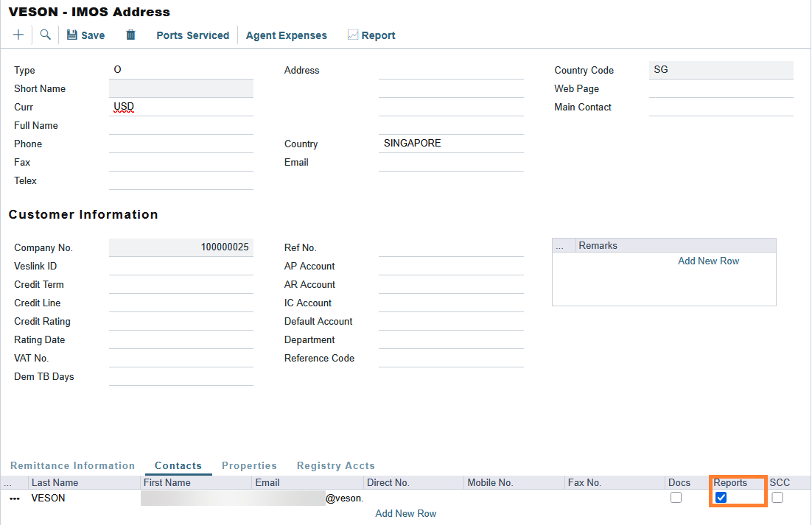Click the Rating Date field
Image resolution: width=812 pixels, height=525 pixels.
(181, 340)
